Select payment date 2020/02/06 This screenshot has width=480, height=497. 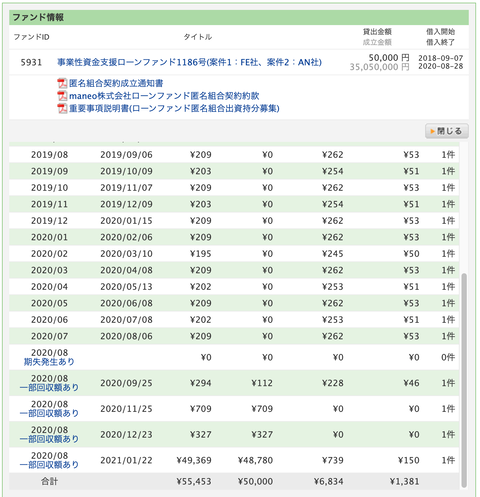126,237
